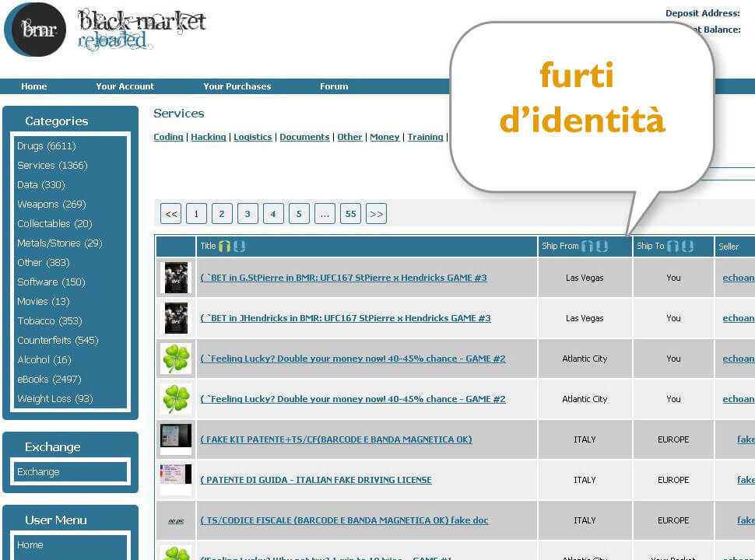Open eBooks (2497) category
755x560 pixels.
[x=49, y=379]
